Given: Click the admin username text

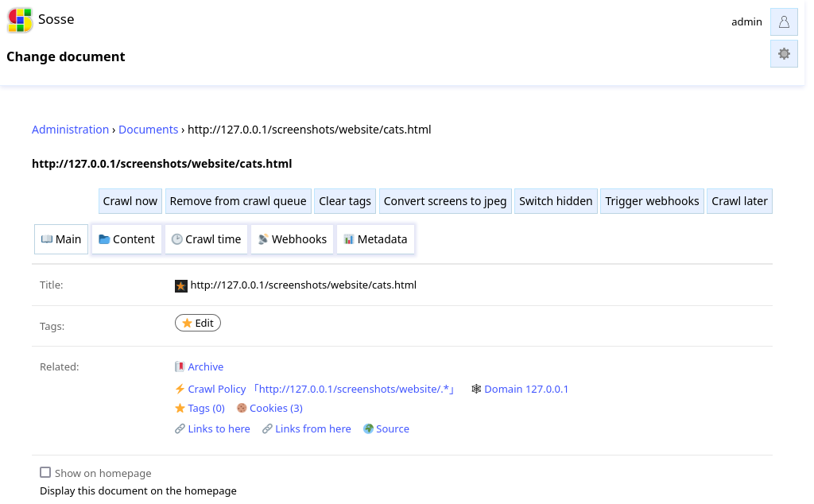Looking at the screenshot, I should coord(746,21).
